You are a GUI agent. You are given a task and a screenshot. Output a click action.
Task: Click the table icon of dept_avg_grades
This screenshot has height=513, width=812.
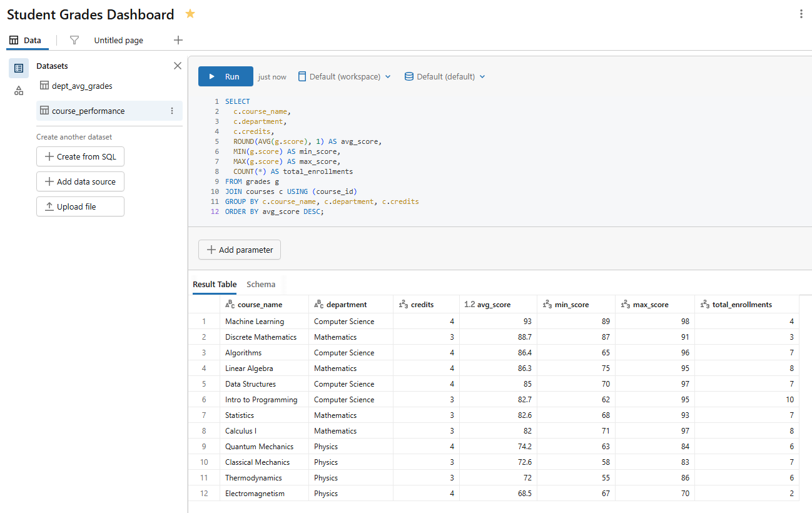coord(44,86)
